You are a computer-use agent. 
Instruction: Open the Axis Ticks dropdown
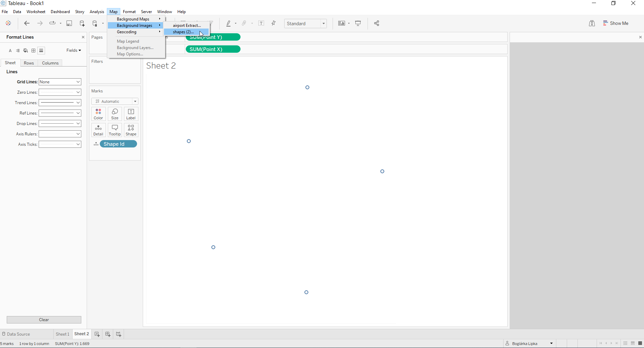(x=60, y=144)
